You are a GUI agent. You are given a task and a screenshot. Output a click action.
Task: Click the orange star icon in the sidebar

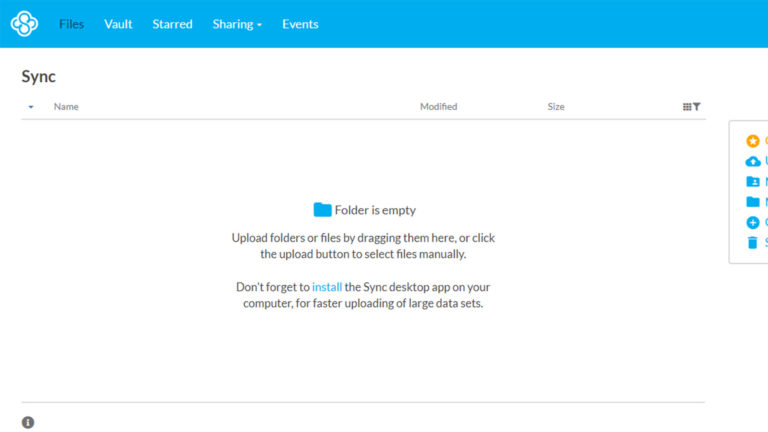coord(753,141)
